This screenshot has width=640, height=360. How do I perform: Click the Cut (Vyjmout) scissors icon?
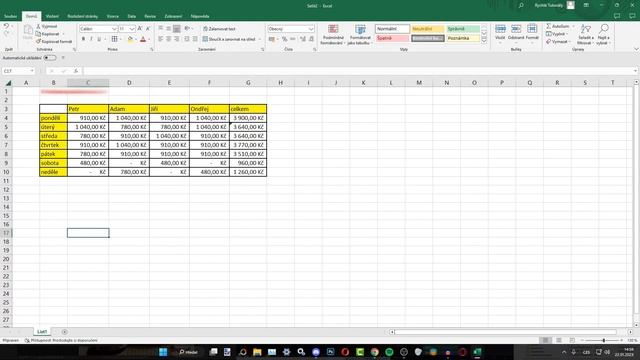click(x=38, y=26)
